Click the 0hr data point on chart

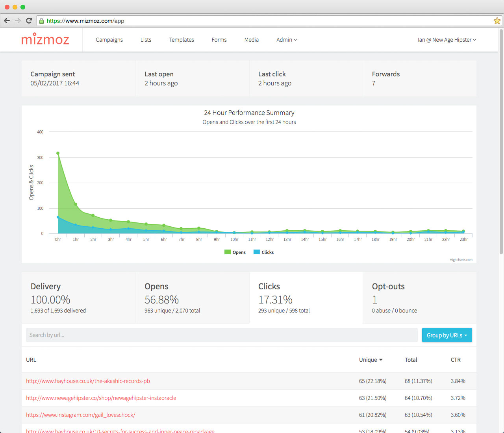pyautogui.click(x=58, y=153)
